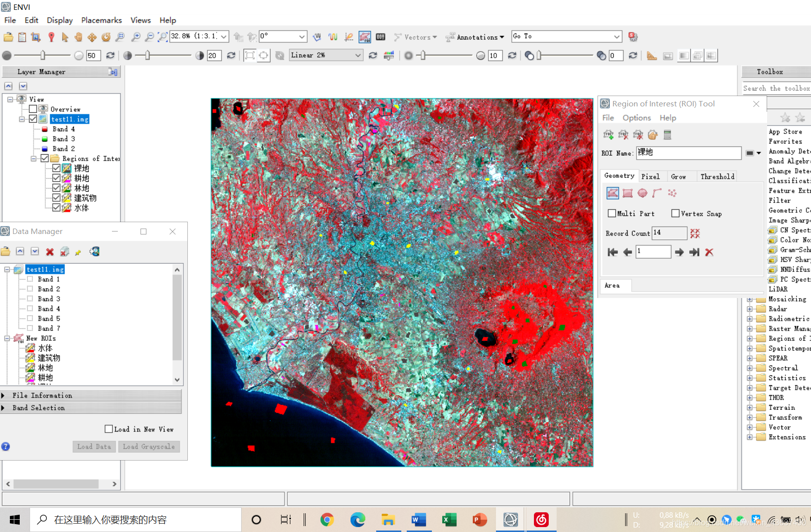Viewport: 811px width, 532px height.
Task: Switch to the Grow tab
Action: coord(678,176)
